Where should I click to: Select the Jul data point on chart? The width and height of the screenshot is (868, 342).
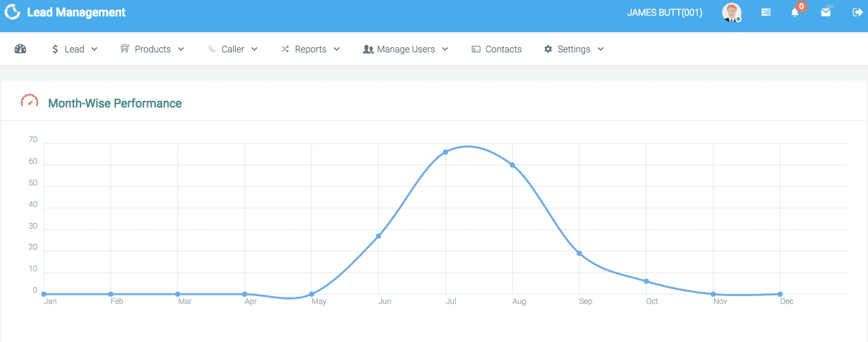[x=445, y=152]
